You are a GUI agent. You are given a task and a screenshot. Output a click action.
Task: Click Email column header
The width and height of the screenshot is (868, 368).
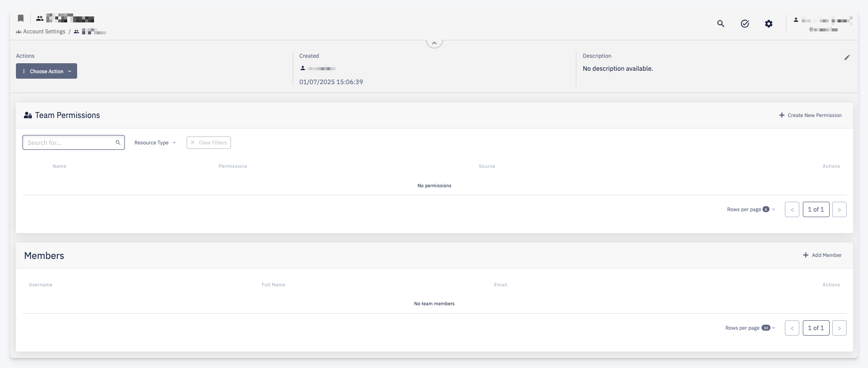[501, 285]
